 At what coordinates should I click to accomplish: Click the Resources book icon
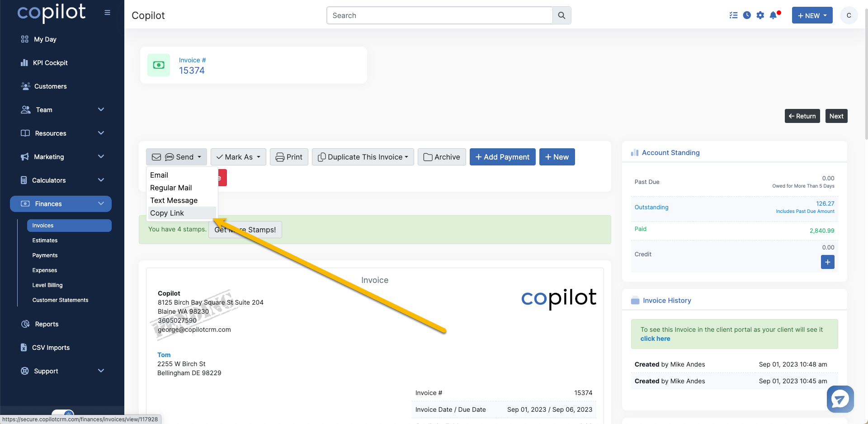(x=25, y=133)
